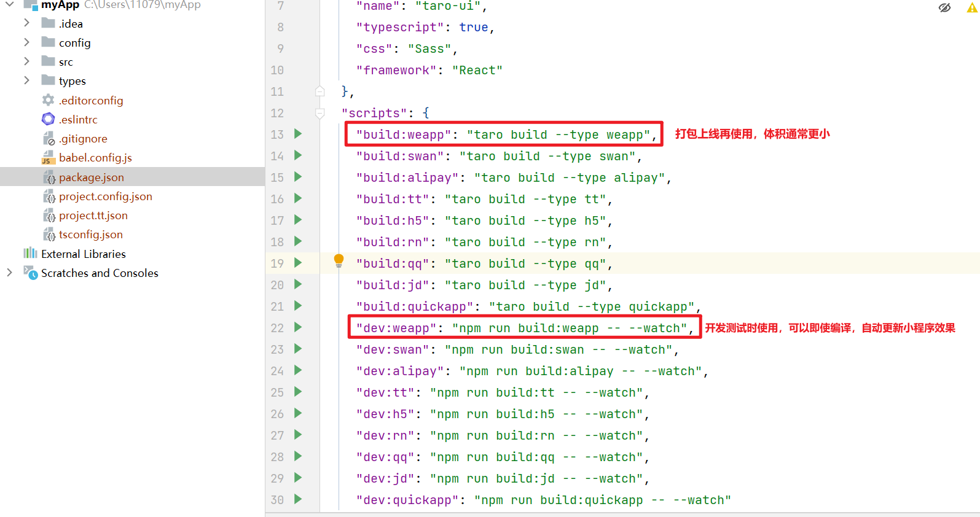Click the run arrow beside dev:quickapp

(298, 499)
